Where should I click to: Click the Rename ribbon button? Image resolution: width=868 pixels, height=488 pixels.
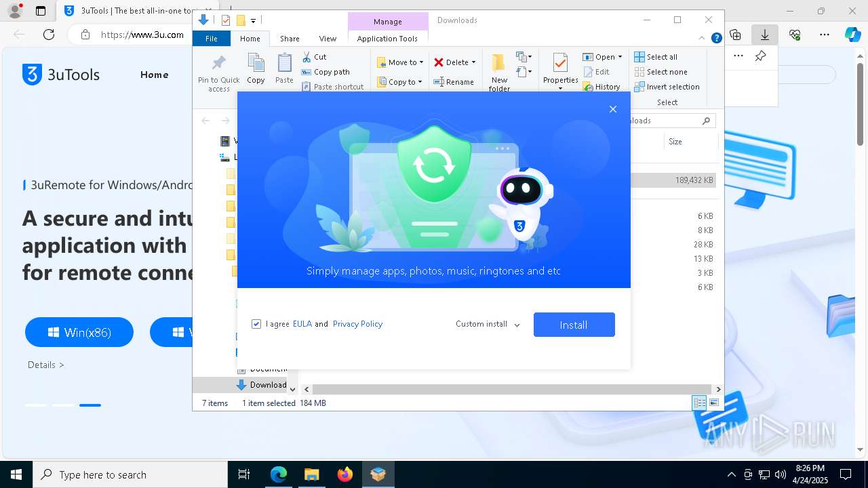[x=454, y=82]
